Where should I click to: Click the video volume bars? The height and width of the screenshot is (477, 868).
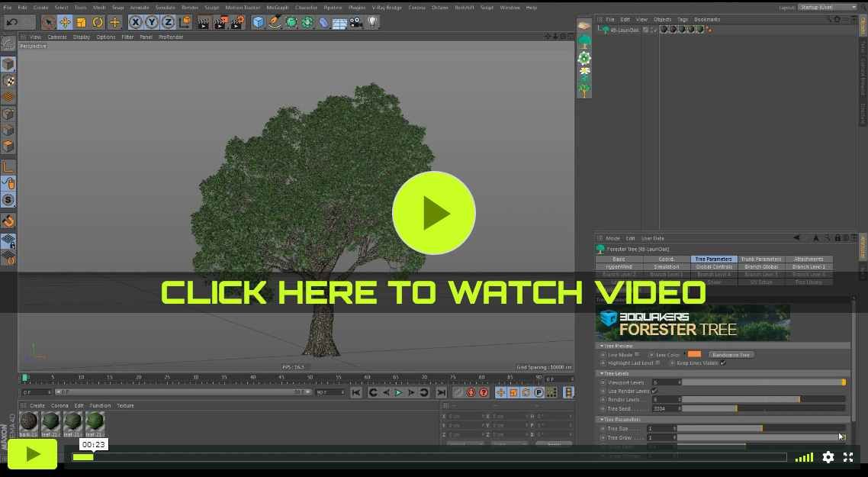click(x=805, y=457)
